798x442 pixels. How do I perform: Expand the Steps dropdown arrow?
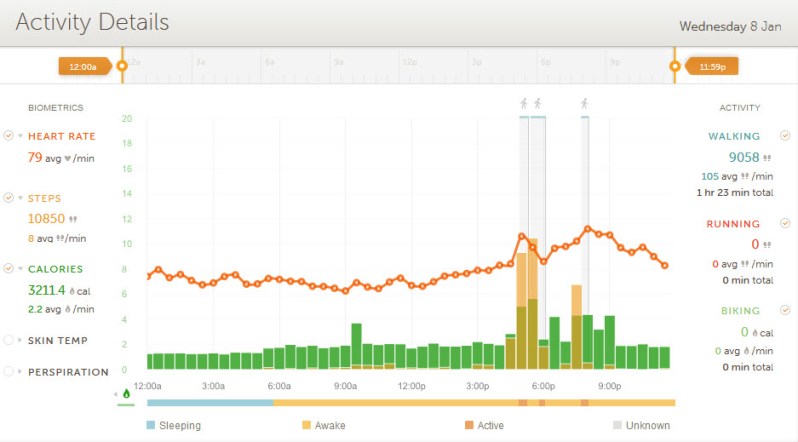[x=20, y=199]
